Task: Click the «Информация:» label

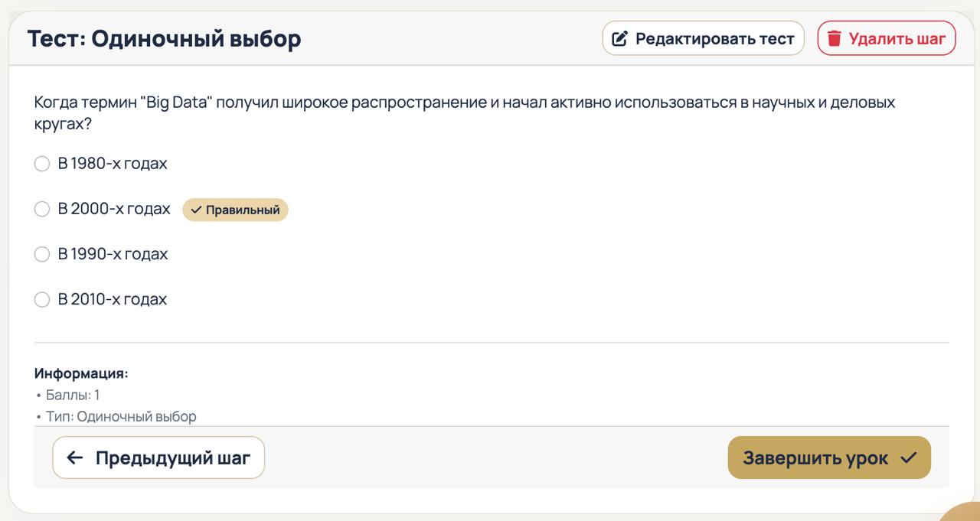Action: [x=81, y=373]
